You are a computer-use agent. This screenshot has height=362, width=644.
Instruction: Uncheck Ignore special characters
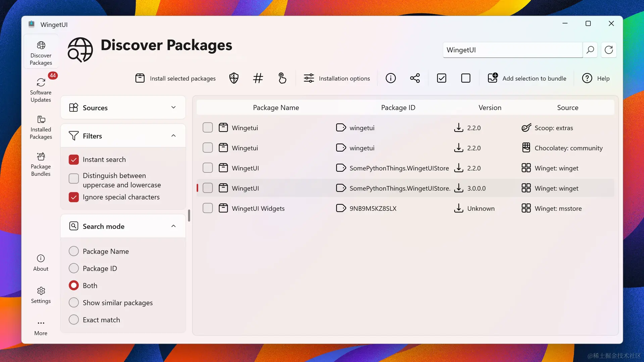pos(74,197)
